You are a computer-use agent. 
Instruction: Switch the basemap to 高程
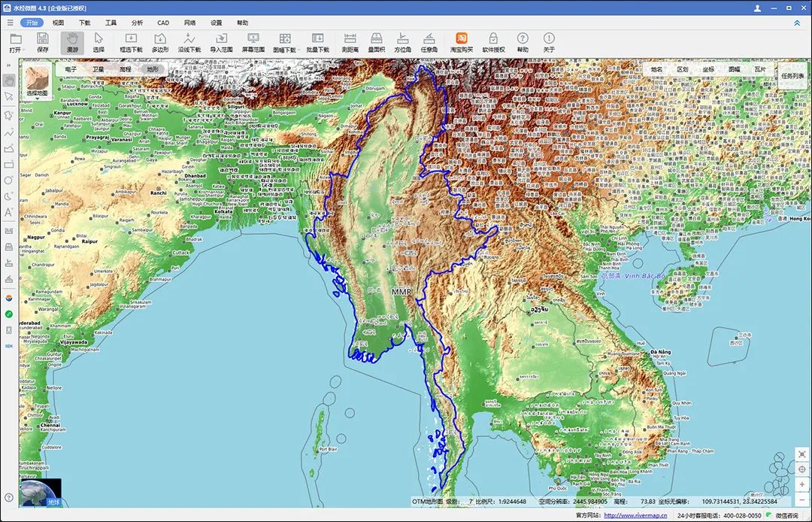click(x=126, y=69)
